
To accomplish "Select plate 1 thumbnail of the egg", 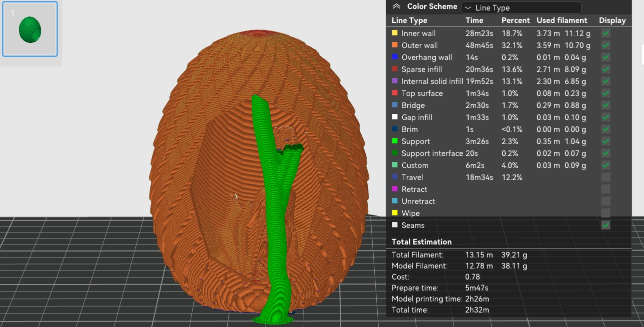I will point(30,29).
